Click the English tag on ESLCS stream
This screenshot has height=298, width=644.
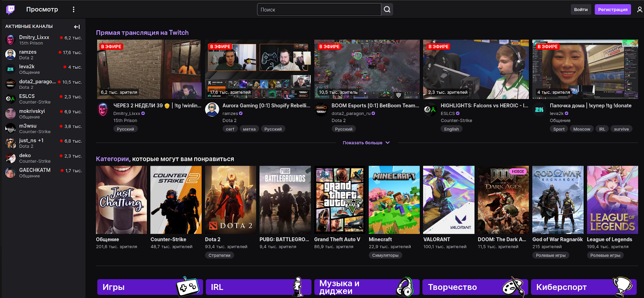tap(451, 129)
